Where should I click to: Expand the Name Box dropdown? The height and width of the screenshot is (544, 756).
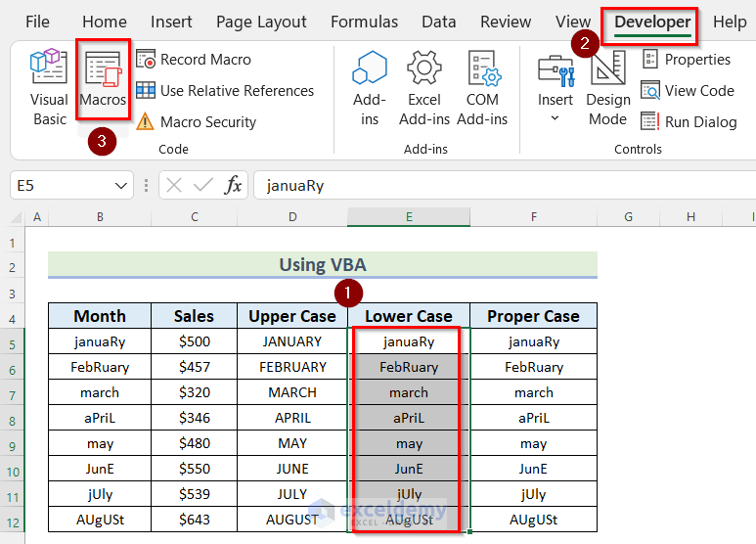tap(122, 186)
